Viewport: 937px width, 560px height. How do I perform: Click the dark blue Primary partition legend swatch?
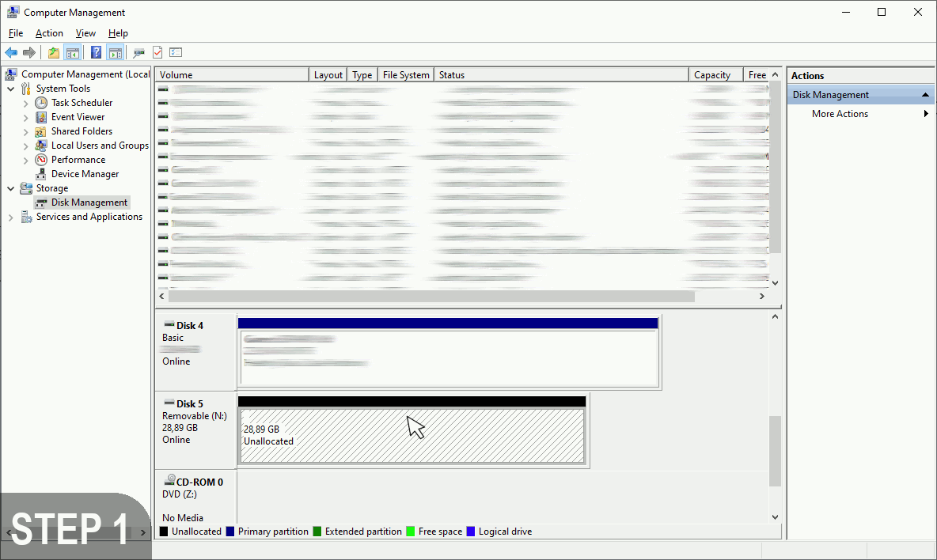tap(230, 532)
